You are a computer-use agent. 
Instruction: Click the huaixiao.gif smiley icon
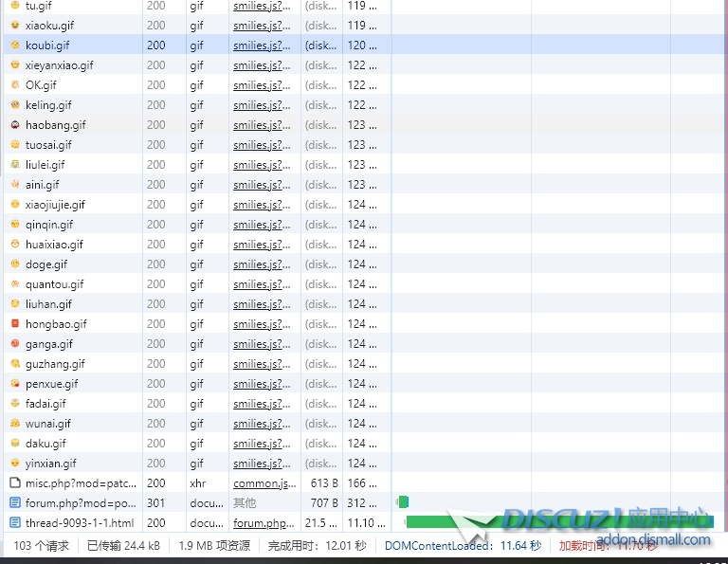(15, 245)
